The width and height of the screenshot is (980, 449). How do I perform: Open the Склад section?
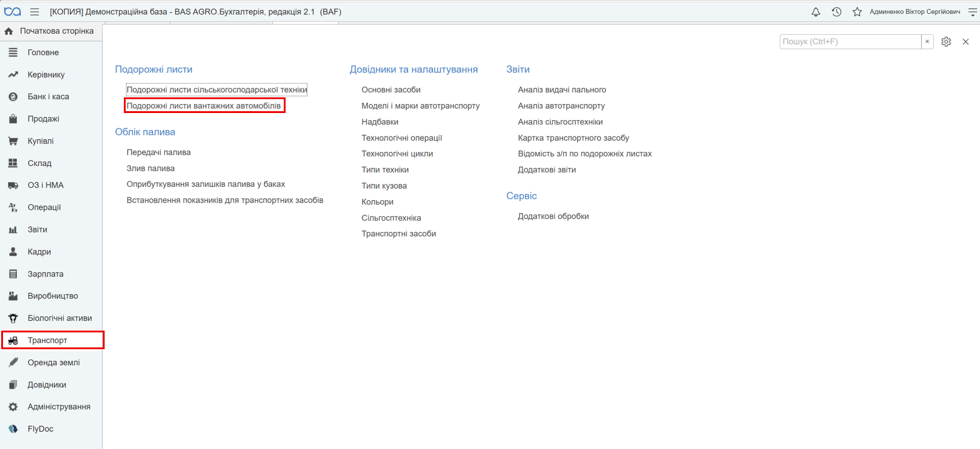coord(51,163)
